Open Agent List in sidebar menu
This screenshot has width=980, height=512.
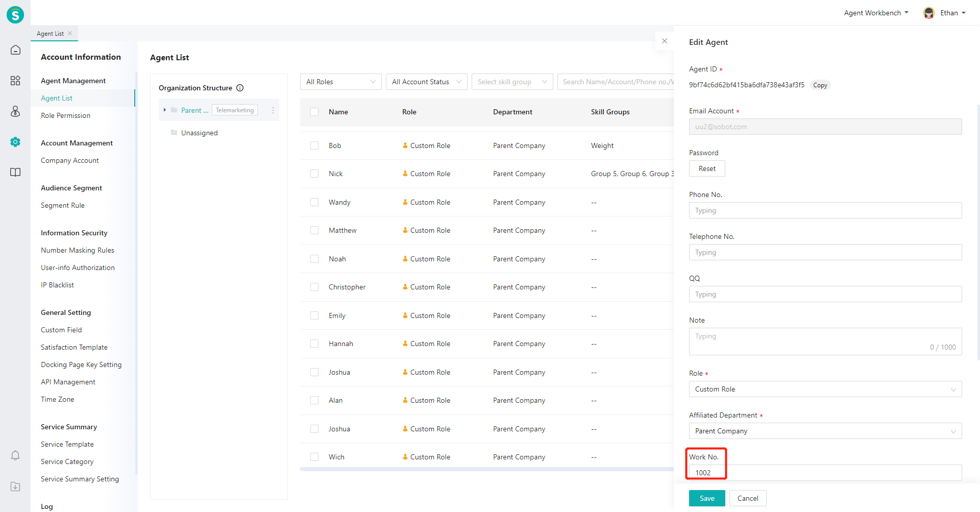coord(57,98)
